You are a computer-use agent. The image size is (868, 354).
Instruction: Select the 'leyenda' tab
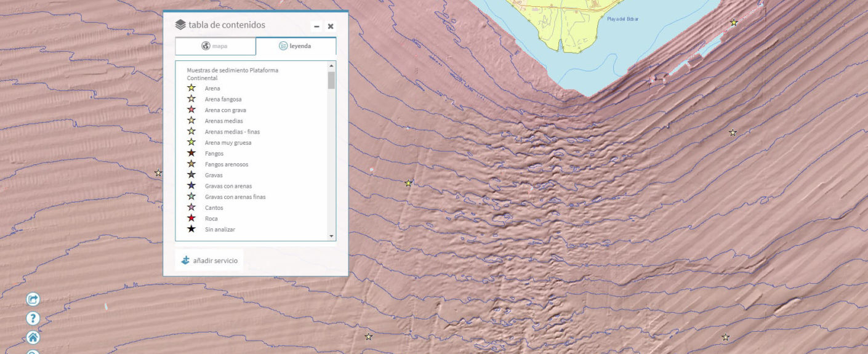point(295,46)
